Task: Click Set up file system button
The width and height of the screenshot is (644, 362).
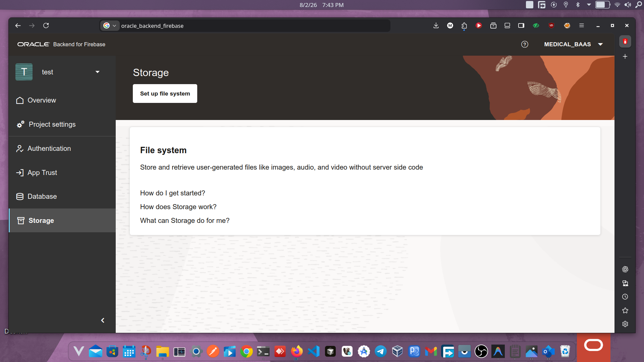Action: point(165,94)
